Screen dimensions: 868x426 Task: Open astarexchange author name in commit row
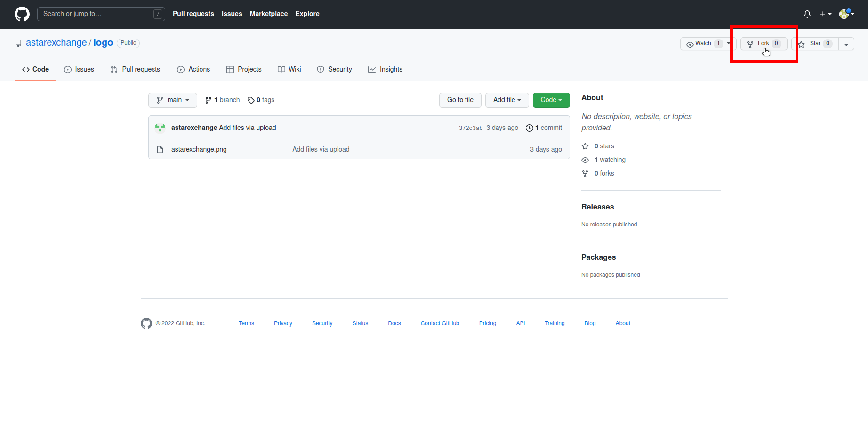click(x=194, y=128)
